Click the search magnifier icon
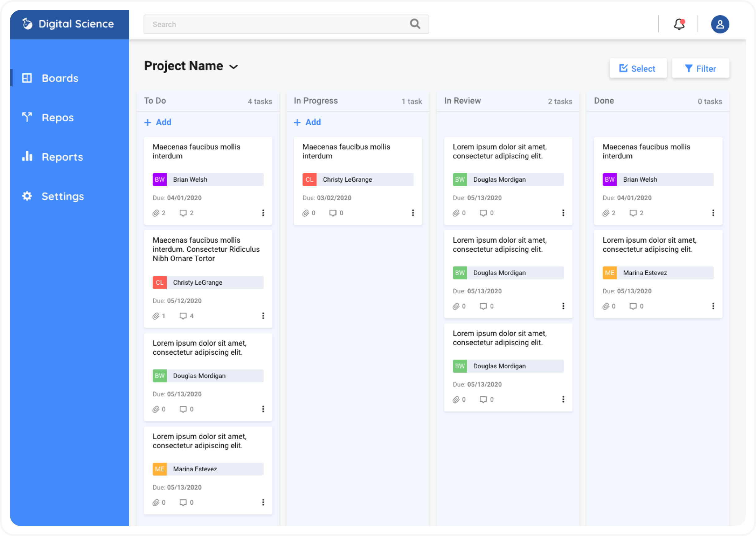 click(x=415, y=24)
